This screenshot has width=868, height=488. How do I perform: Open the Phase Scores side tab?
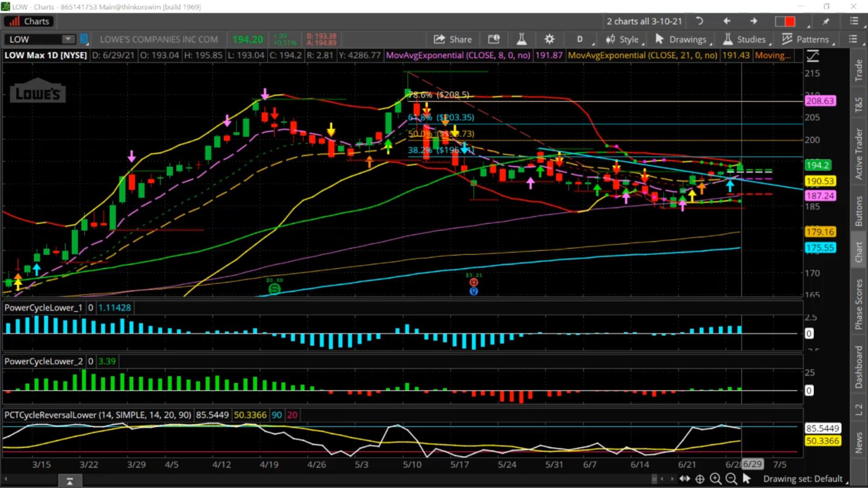pos(858,304)
